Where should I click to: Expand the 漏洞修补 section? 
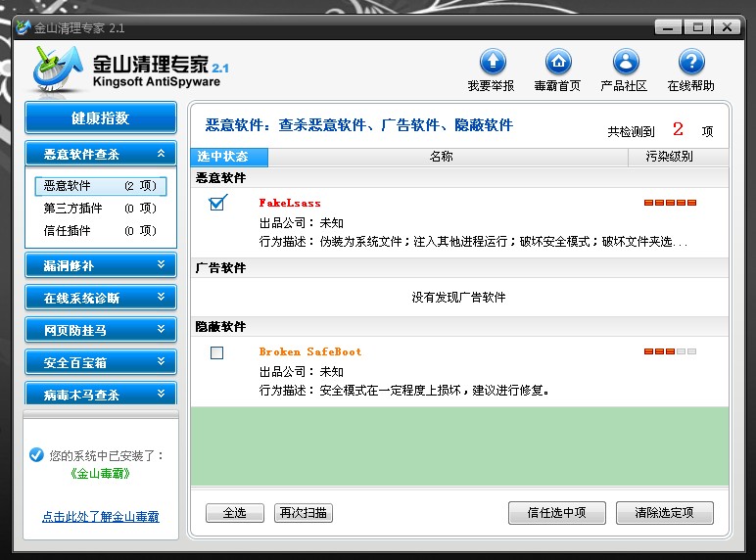coord(101,265)
